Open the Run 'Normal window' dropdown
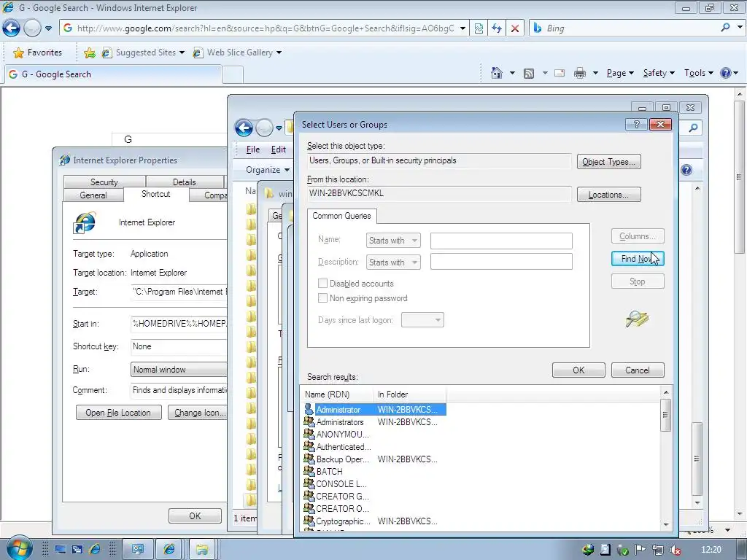This screenshot has height=560, width=747. (x=179, y=370)
